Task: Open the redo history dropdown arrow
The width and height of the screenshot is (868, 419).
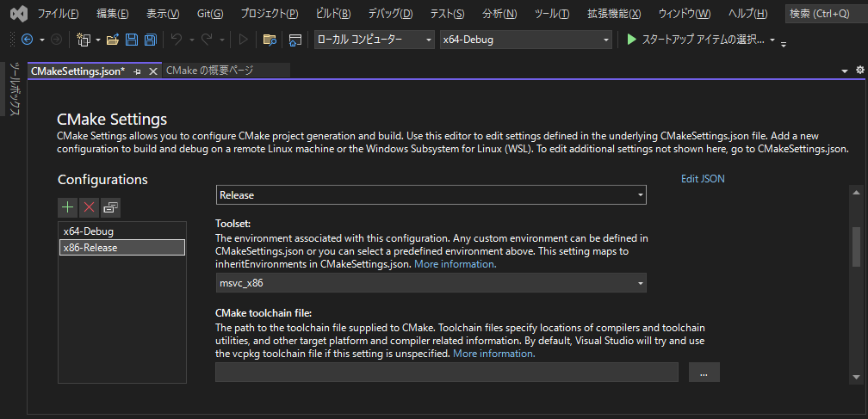Action: [222, 40]
